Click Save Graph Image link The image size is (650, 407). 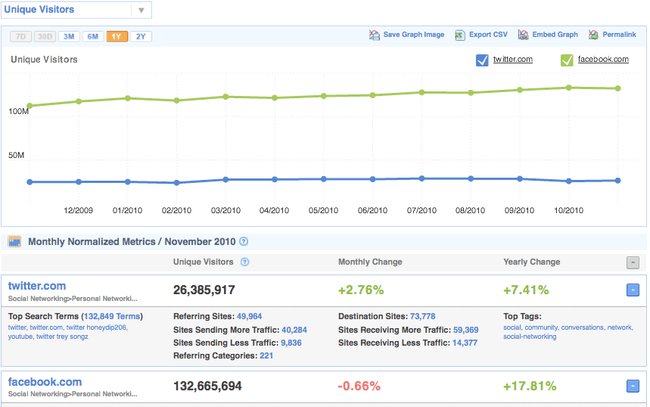pyautogui.click(x=414, y=34)
